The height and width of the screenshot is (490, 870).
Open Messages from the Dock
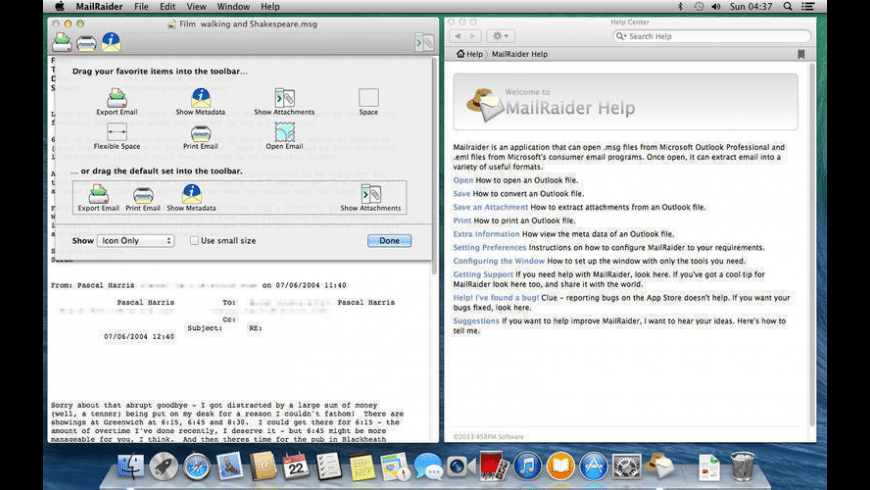click(428, 466)
